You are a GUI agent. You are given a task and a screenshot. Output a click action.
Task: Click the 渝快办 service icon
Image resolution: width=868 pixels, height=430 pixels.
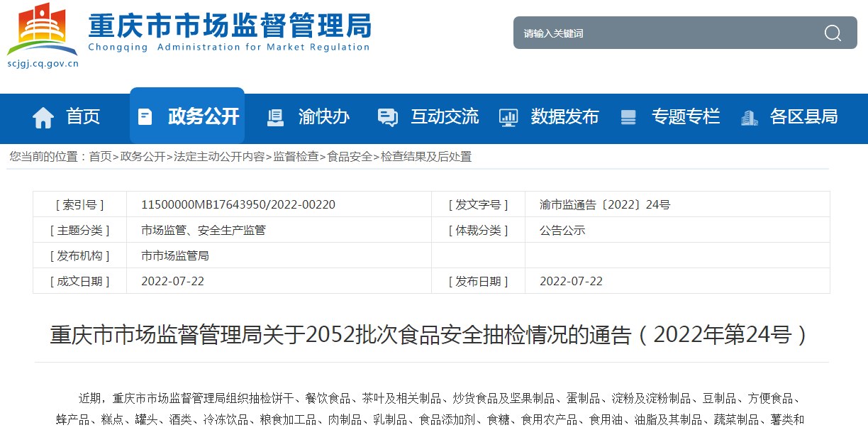point(275,117)
